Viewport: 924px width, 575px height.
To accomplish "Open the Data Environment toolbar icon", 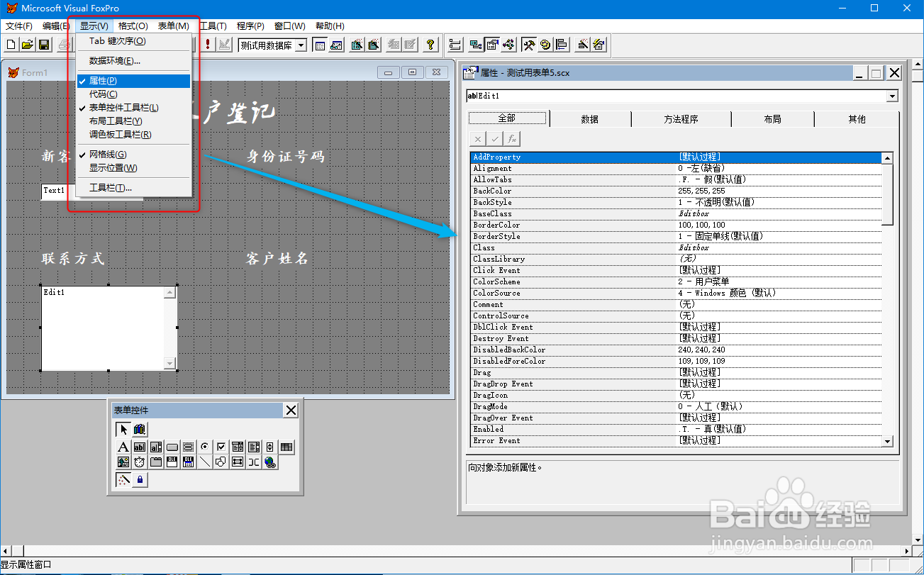I will click(x=474, y=45).
